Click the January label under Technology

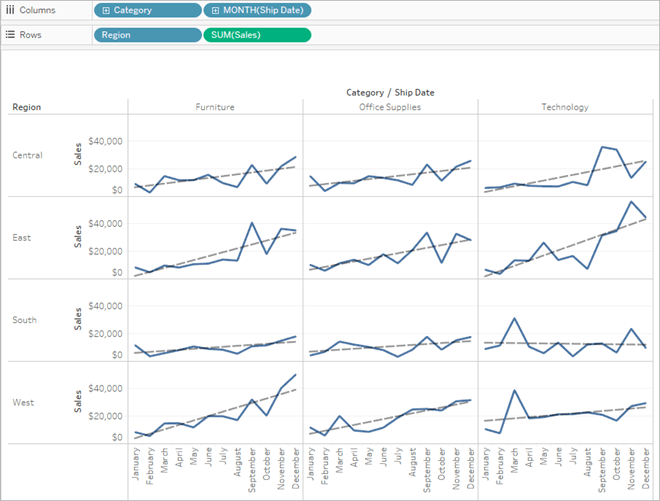(485, 464)
